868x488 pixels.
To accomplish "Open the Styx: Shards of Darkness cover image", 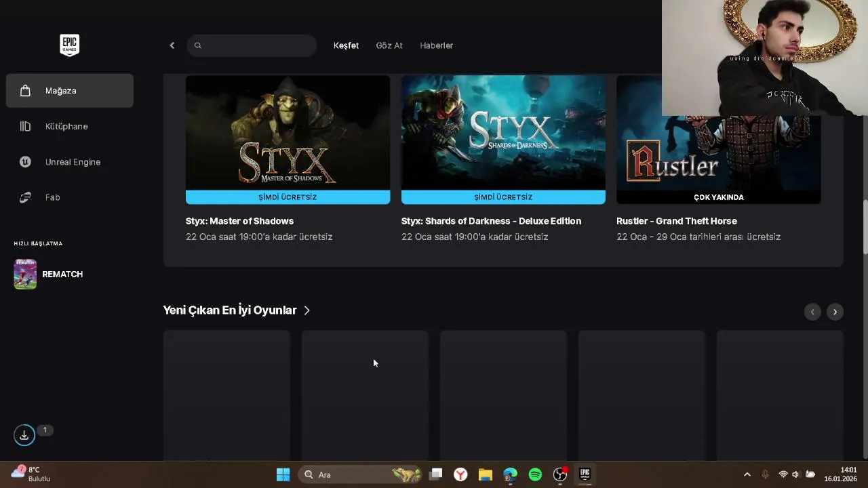I will tap(503, 133).
